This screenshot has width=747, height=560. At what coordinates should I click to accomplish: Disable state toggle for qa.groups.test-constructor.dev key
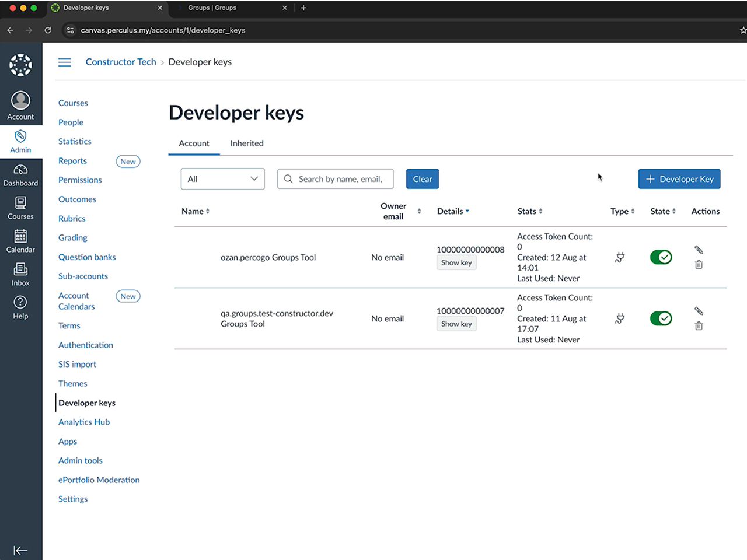(661, 318)
